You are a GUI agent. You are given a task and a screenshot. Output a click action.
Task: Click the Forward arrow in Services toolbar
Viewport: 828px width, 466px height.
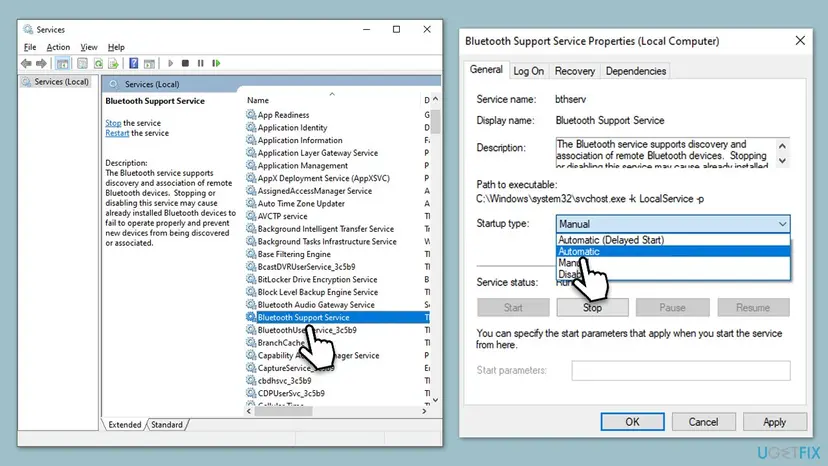point(41,63)
